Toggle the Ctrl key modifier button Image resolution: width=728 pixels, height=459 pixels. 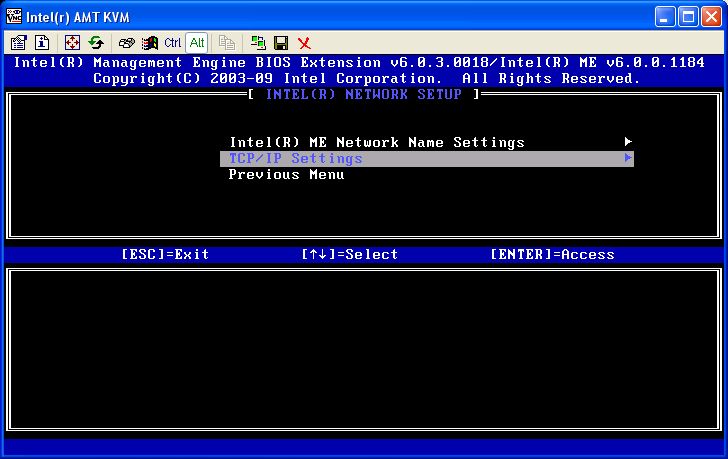[172, 43]
